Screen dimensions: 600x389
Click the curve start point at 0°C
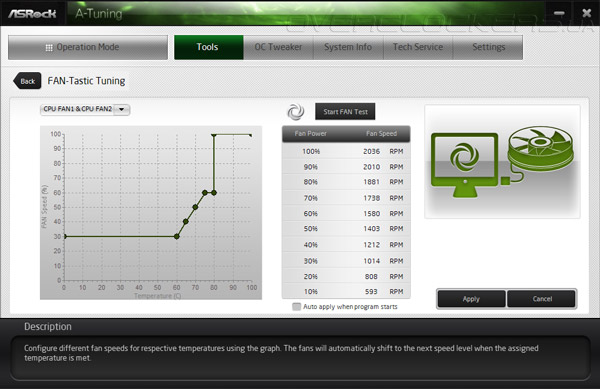point(64,236)
